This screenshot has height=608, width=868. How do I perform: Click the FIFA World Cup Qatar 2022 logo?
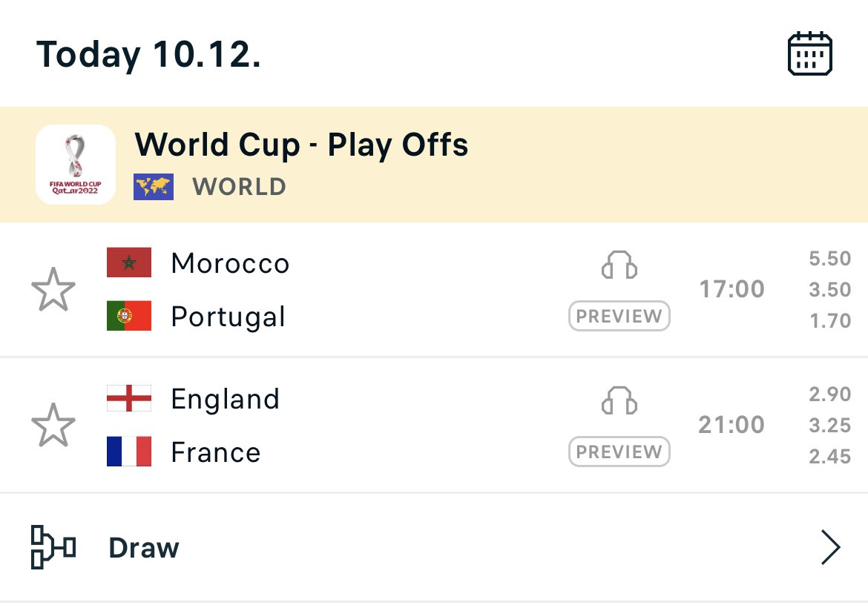pos(76,165)
